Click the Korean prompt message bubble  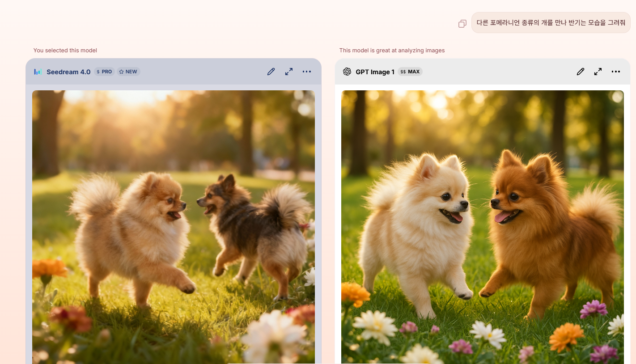point(551,23)
